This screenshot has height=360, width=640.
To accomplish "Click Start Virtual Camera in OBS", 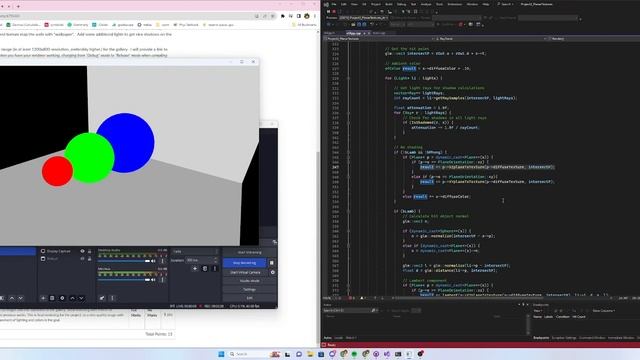I will (x=245, y=272).
